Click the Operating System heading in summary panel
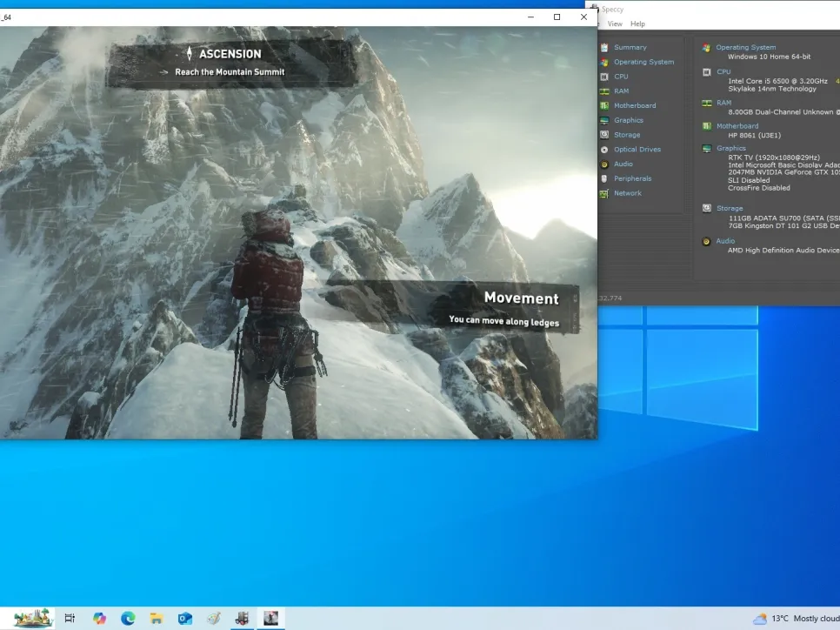840x630 pixels. pyautogui.click(x=746, y=47)
